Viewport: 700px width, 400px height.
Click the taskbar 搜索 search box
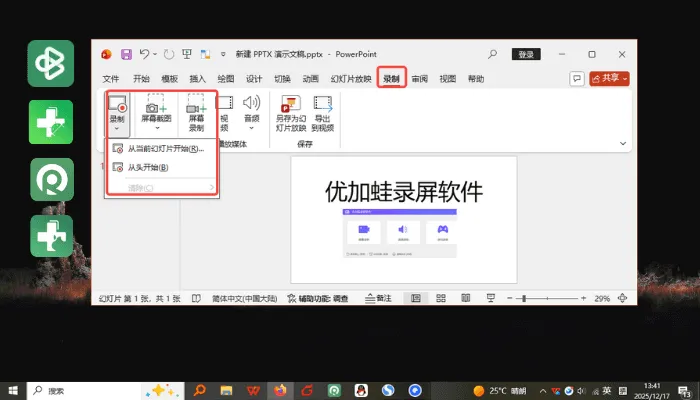(106, 391)
